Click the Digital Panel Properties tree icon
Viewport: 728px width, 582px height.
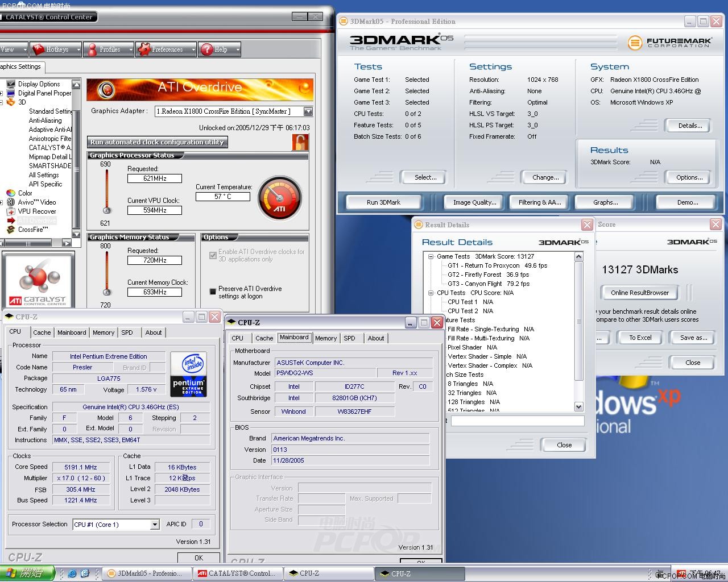click(10, 93)
